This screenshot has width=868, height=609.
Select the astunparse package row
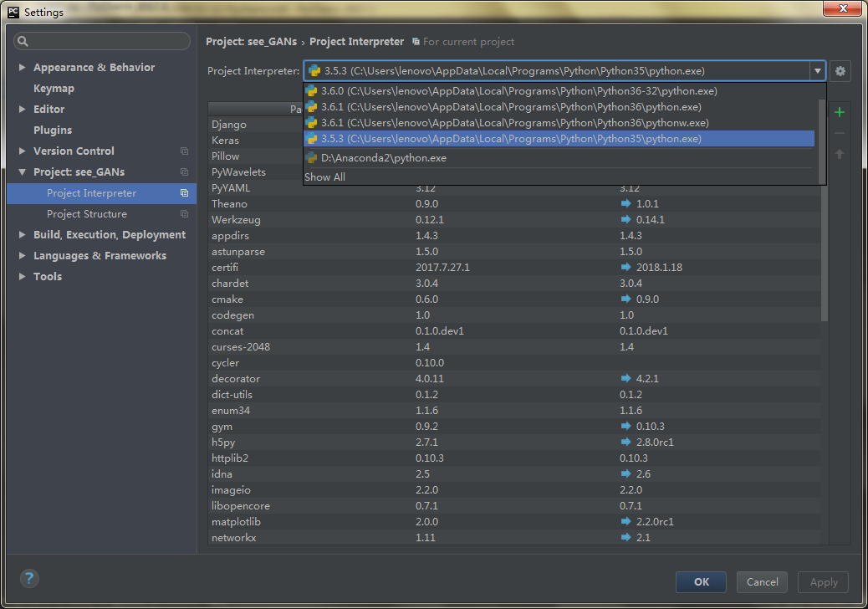tap(514, 251)
